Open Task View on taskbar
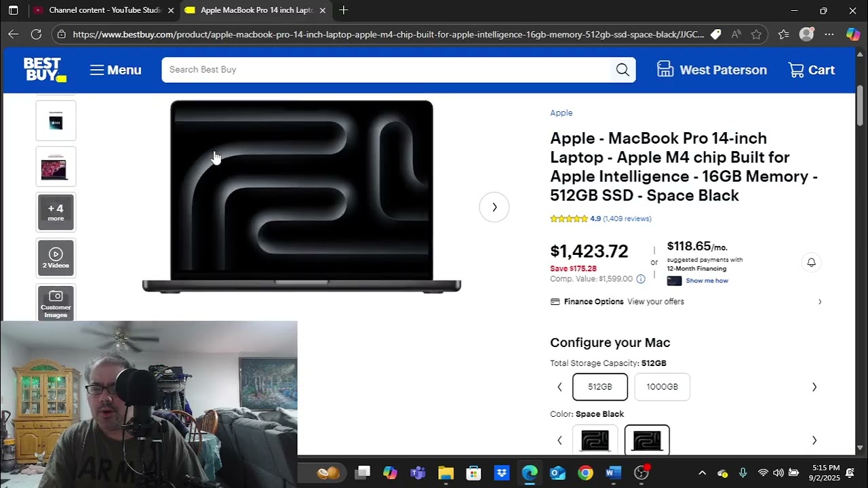Viewport: 868px width, 488px height. [363, 472]
